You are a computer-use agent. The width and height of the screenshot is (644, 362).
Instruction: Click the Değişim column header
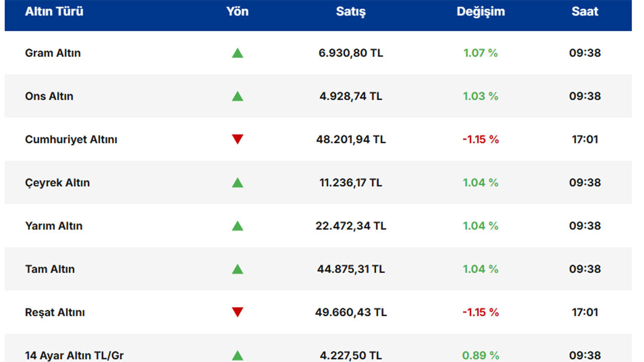click(480, 12)
